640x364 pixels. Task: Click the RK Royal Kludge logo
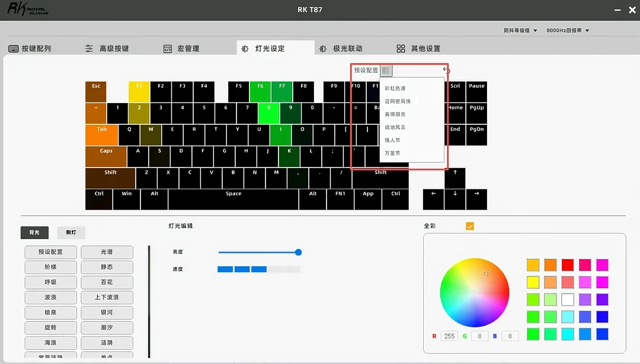(28, 9)
